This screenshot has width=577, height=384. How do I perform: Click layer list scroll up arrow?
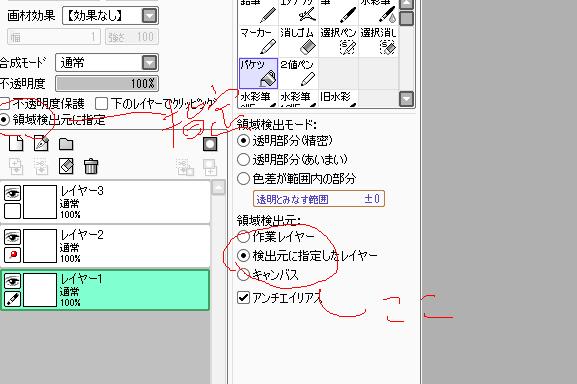point(219,187)
